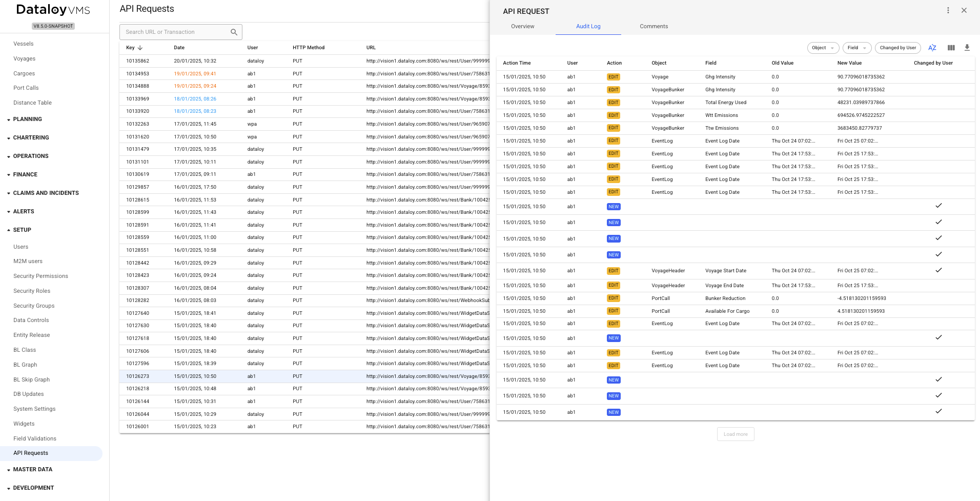Click the EDIT badge for Ghg Intensity Voyage row
This screenshot has height=501, width=980.
pos(613,77)
